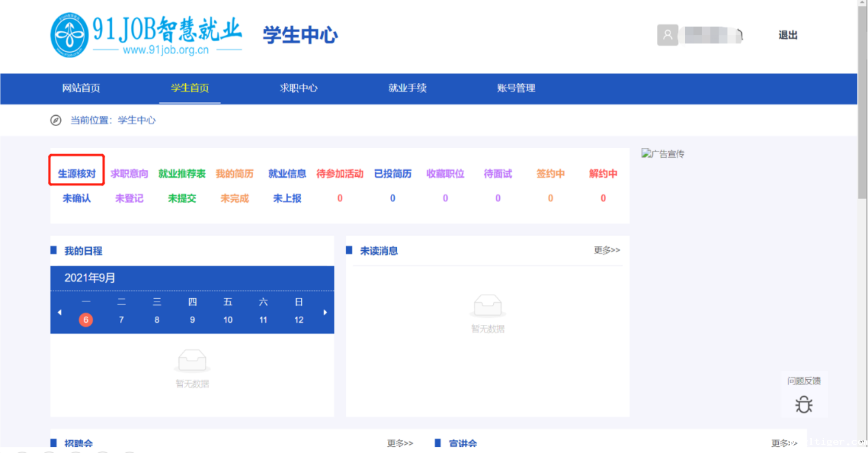This screenshot has width=868, height=453.
Task: Open the 生源核对 link
Action: pyautogui.click(x=77, y=174)
